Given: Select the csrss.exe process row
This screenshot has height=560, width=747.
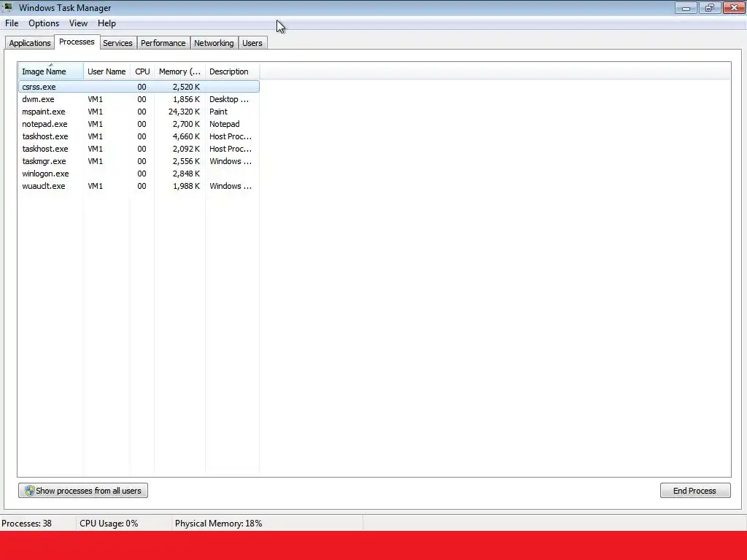Looking at the screenshot, I should coord(139,87).
